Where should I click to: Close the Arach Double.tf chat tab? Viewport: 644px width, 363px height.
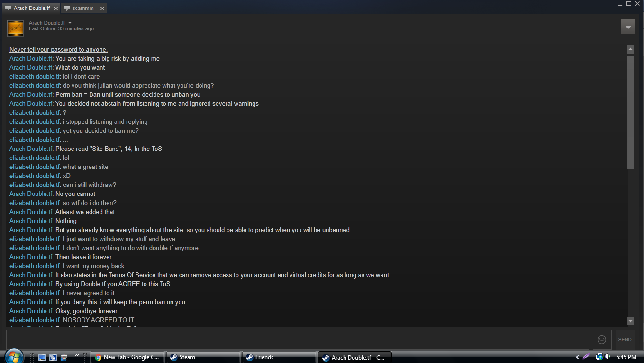[56, 9]
